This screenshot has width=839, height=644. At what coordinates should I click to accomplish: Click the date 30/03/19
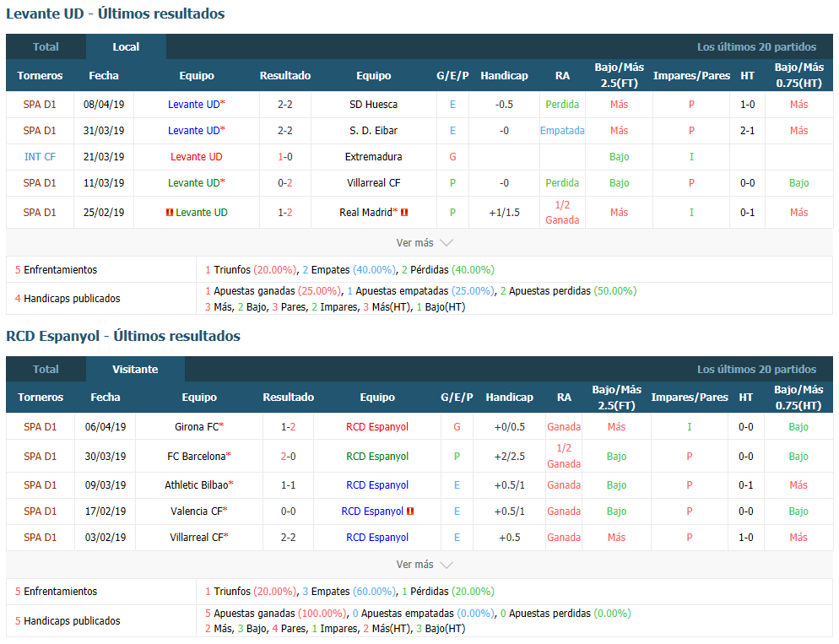106,457
